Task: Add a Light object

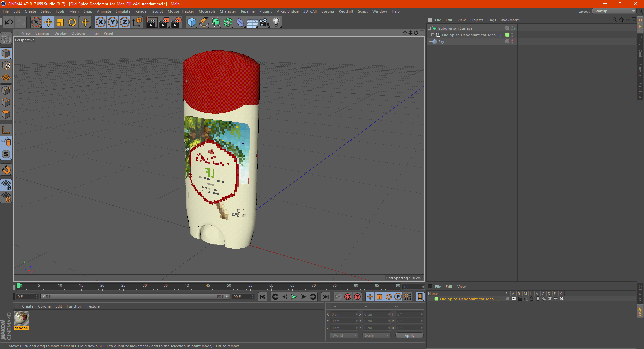Action: (x=276, y=22)
